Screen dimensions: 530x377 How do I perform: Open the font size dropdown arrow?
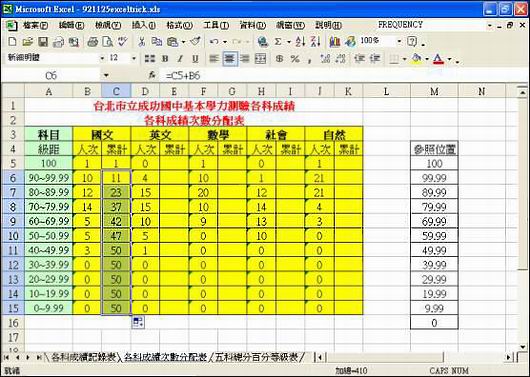click(x=134, y=58)
